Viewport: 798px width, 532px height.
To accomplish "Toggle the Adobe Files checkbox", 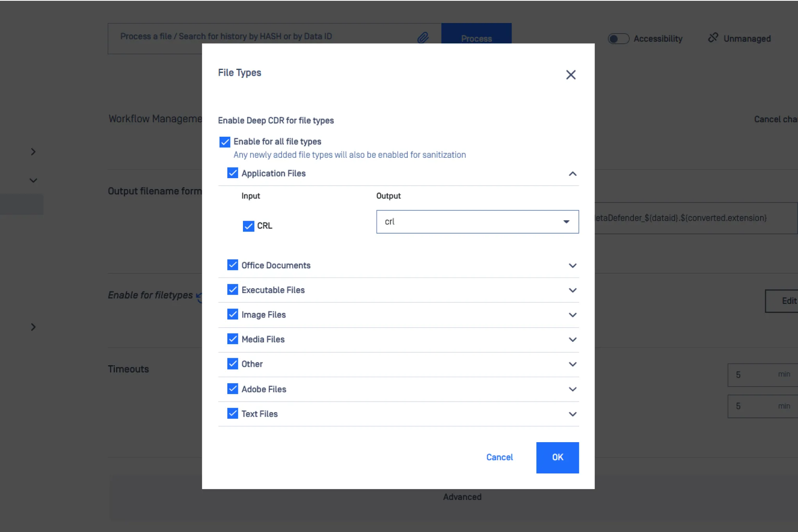I will pos(232,389).
